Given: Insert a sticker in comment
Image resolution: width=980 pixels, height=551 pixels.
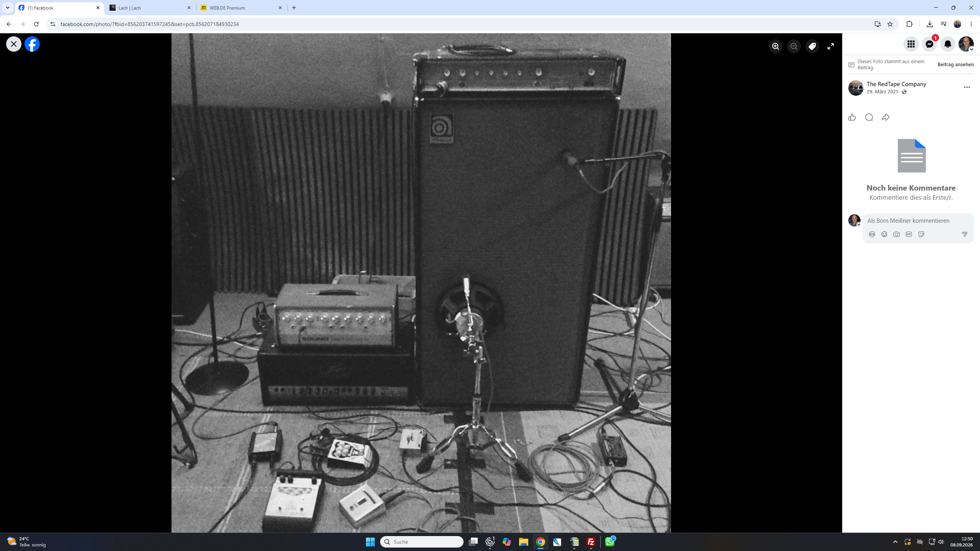Looking at the screenshot, I should click(x=921, y=234).
